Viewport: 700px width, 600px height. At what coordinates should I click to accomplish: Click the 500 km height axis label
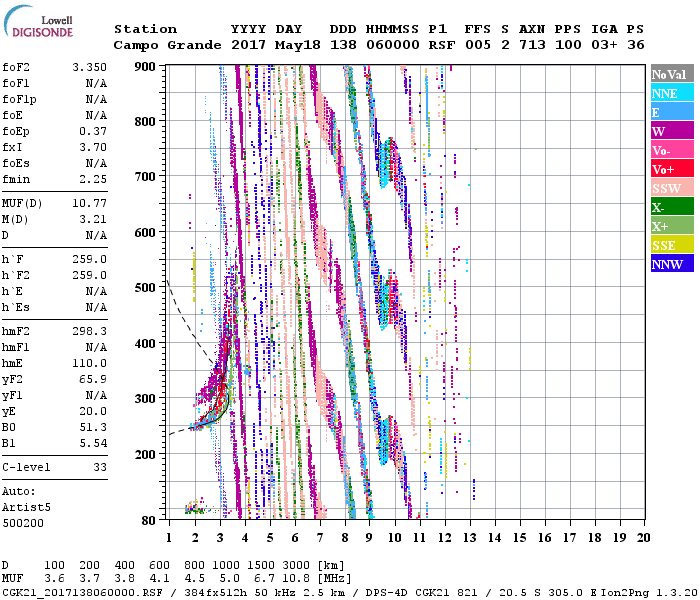145,288
